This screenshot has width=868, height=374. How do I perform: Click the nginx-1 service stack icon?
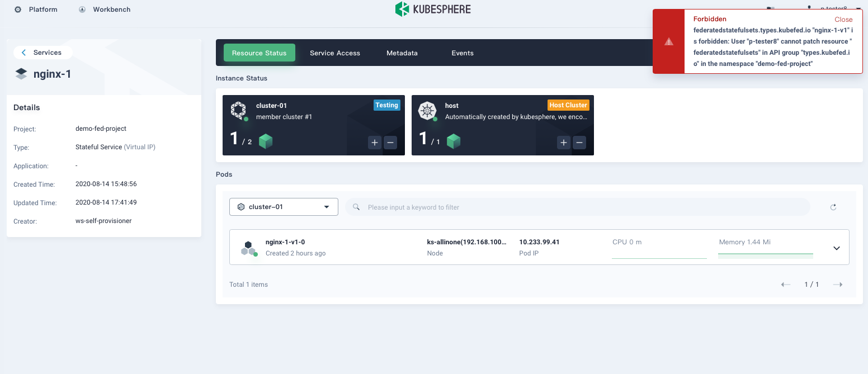21,74
